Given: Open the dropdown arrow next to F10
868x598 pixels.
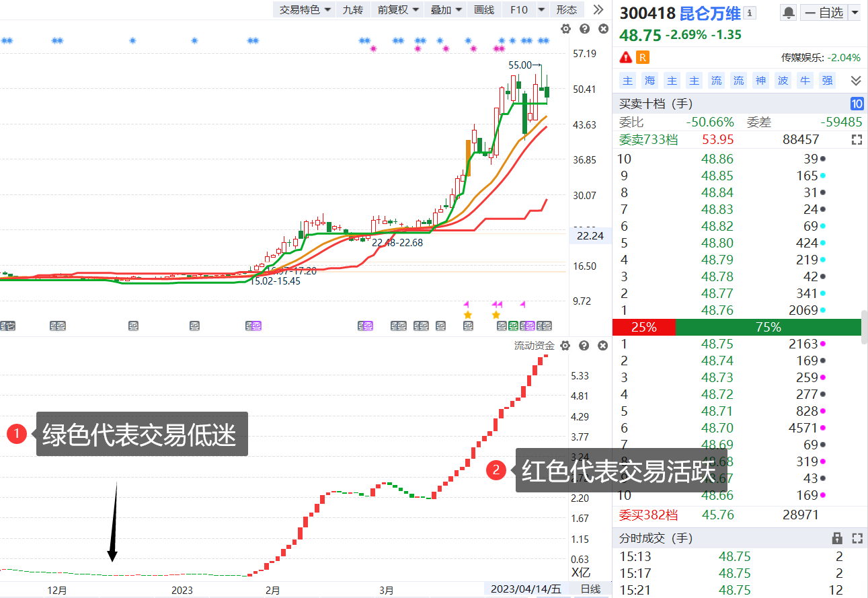Looking at the screenshot, I should 541,10.
